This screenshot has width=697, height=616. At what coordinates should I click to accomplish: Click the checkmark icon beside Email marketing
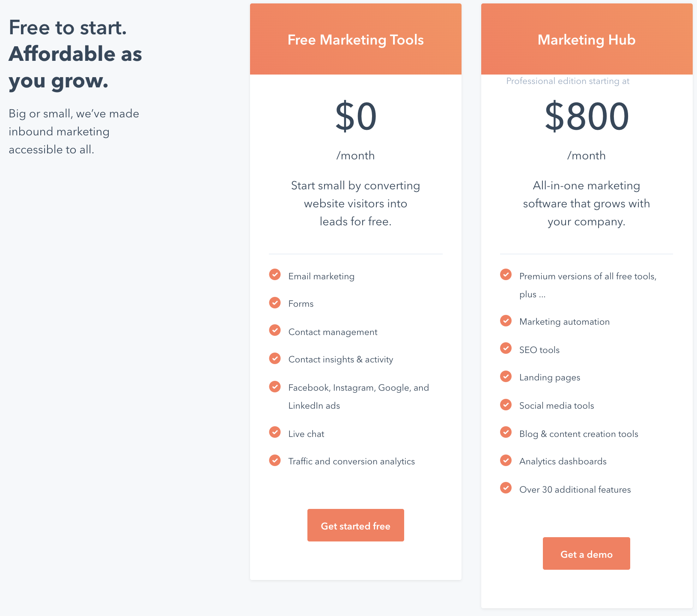(275, 274)
